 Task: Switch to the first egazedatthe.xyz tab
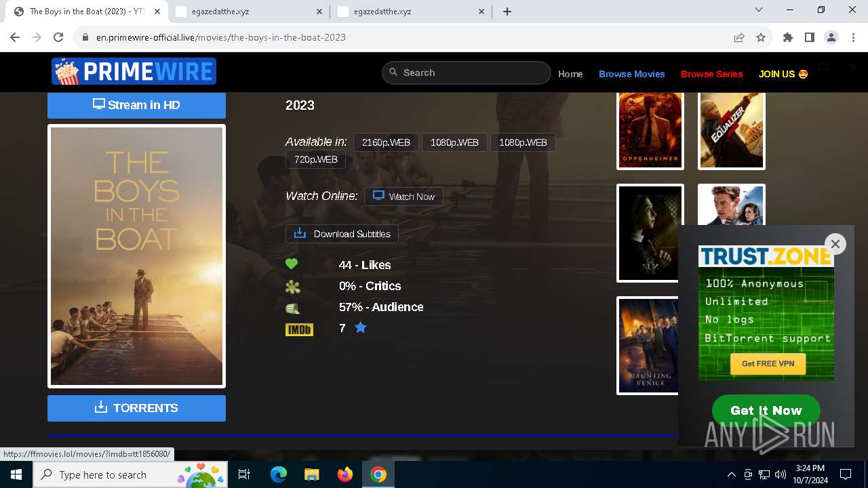click(x=249, y=12)
